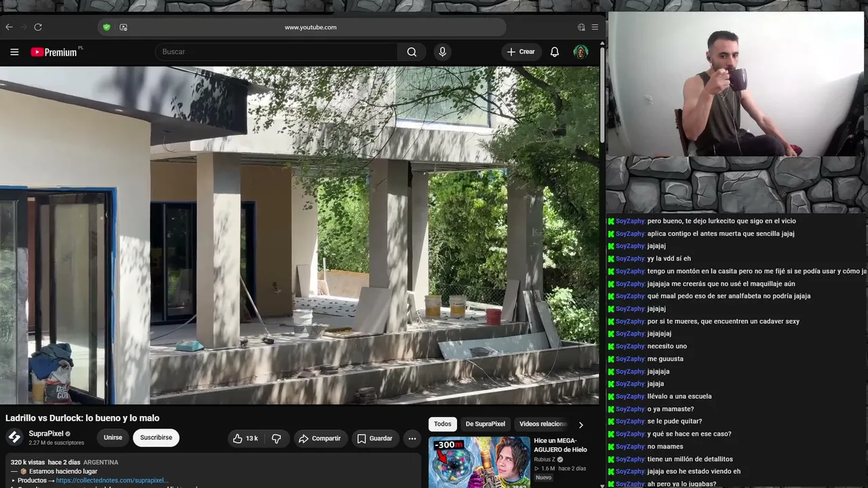
Task: Click the 2.27 M de suscriptores text
Action: pos(56,443)
